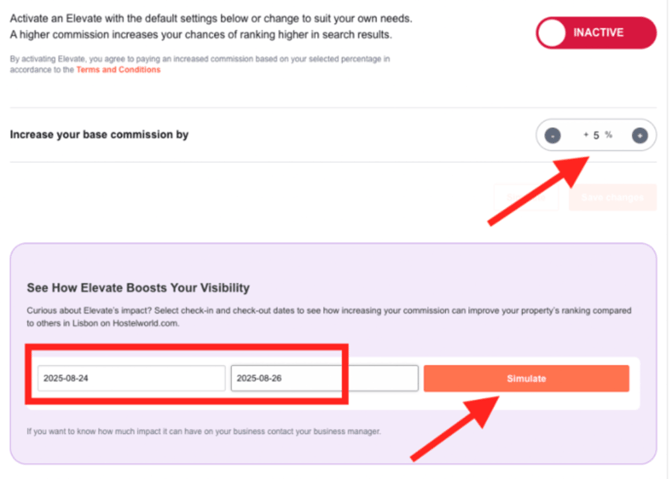
Task: Click the faded Save changes button
Action: tap(612, 197)
